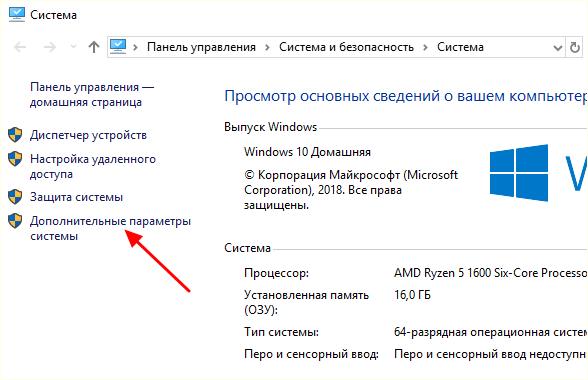Viewport: 588px width, 380px height.
Task: Click shield icon next to Настройка удаленного доступа
Action: point(15,159)
